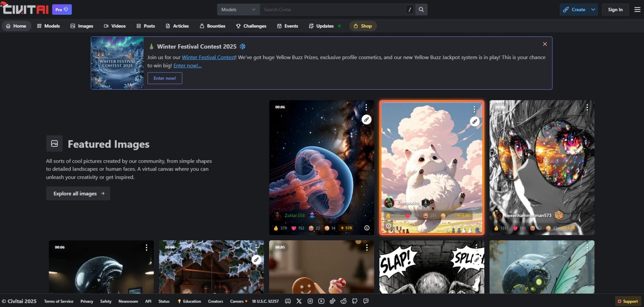Click the Reddit icon in footer
The width and height of the screenshot is (644, 307).
[343, 301]
